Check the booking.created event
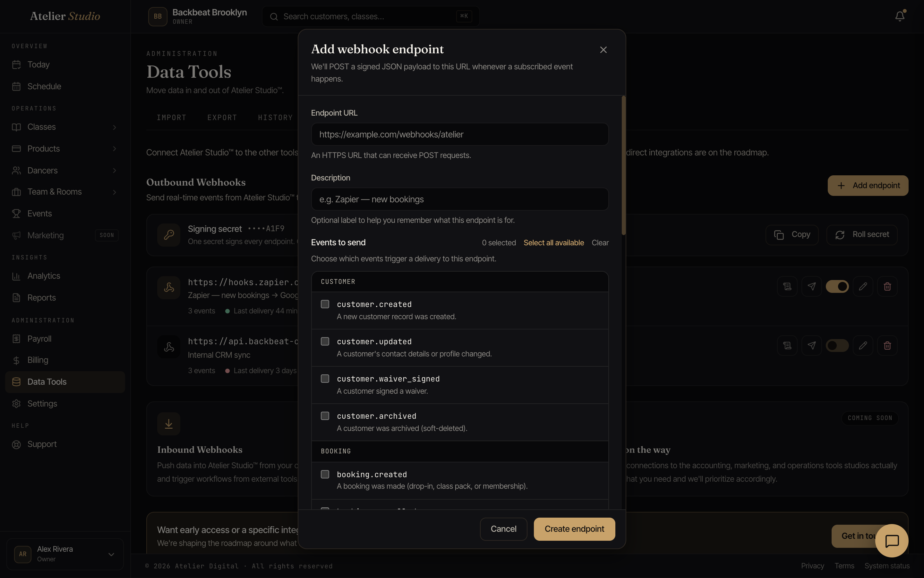Screen dimensions: 924x578 point(325,474)
